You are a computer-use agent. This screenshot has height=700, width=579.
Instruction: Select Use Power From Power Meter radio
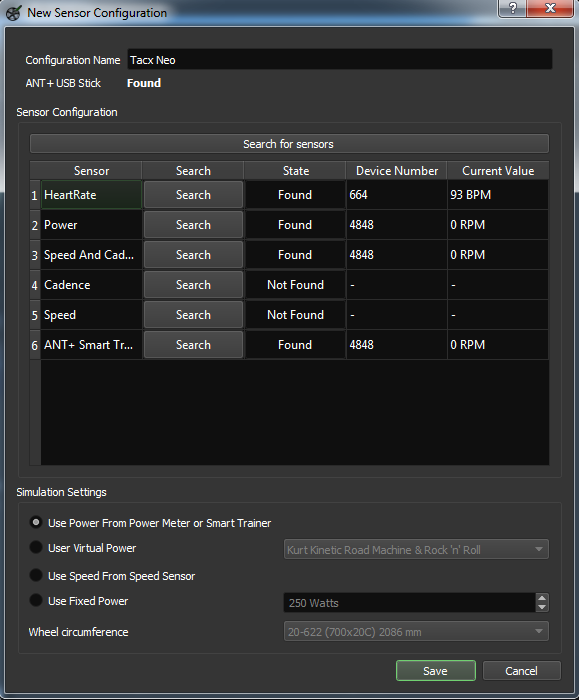tap(36, 522)
